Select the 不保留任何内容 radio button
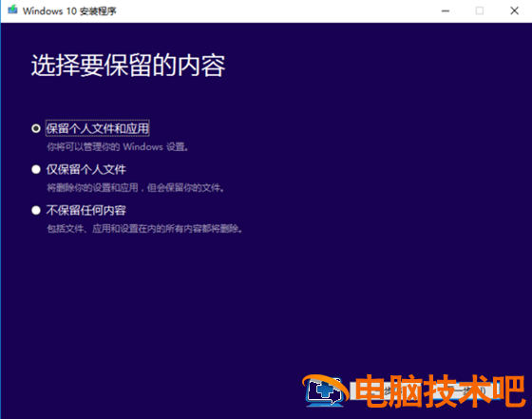 [x=36, y=210]
